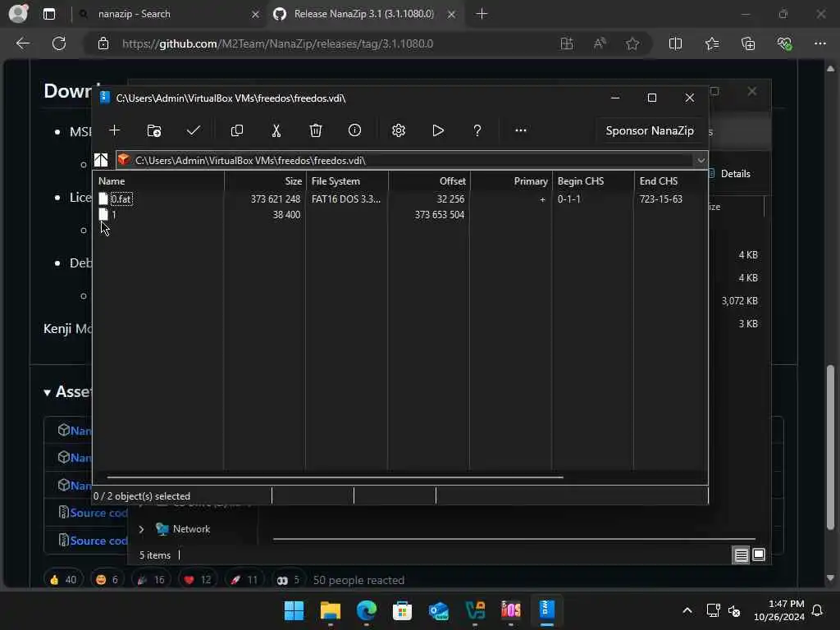Click the browser page vertical scrollbar

830,447
